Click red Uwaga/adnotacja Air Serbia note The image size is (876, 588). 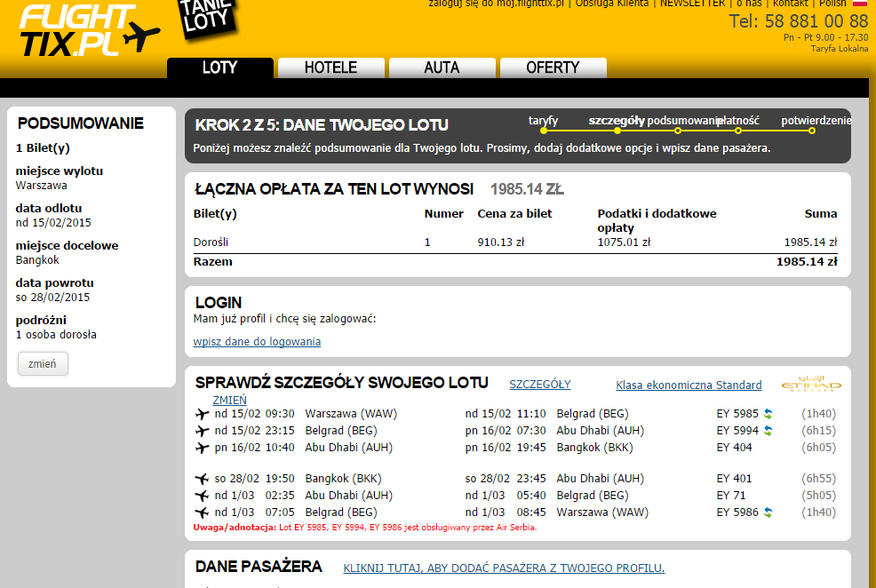coord(365,527)
